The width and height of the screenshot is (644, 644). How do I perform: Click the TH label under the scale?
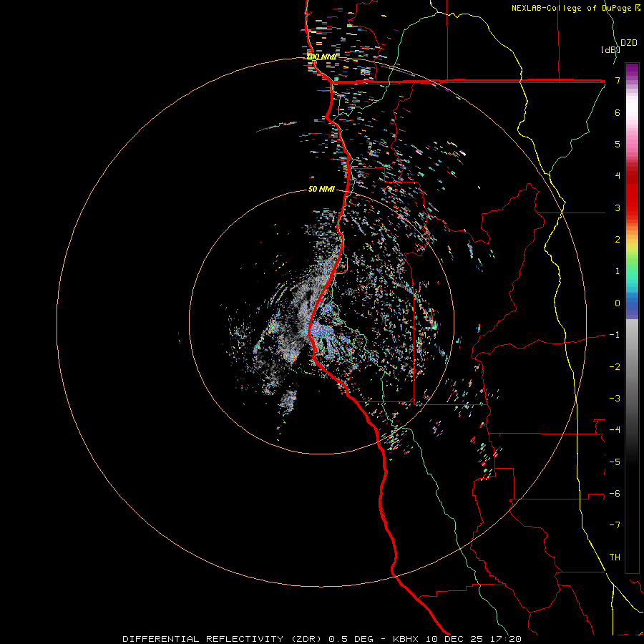tap(615, 557)
